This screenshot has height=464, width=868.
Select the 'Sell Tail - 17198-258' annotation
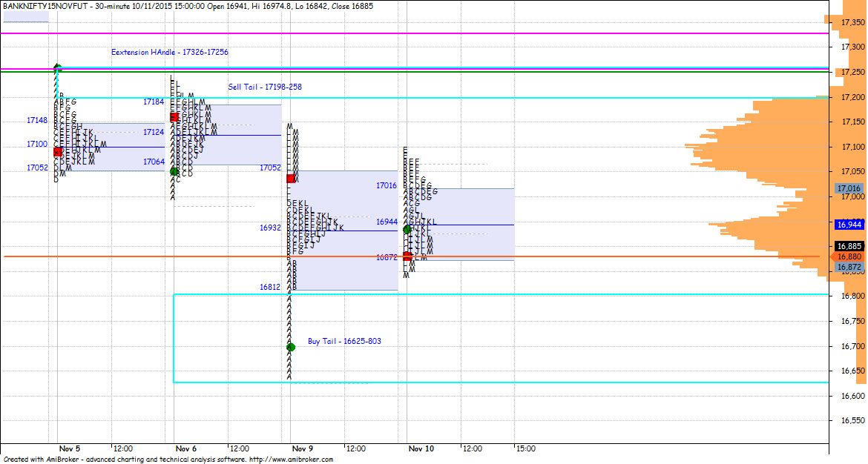tap(265, 87)
